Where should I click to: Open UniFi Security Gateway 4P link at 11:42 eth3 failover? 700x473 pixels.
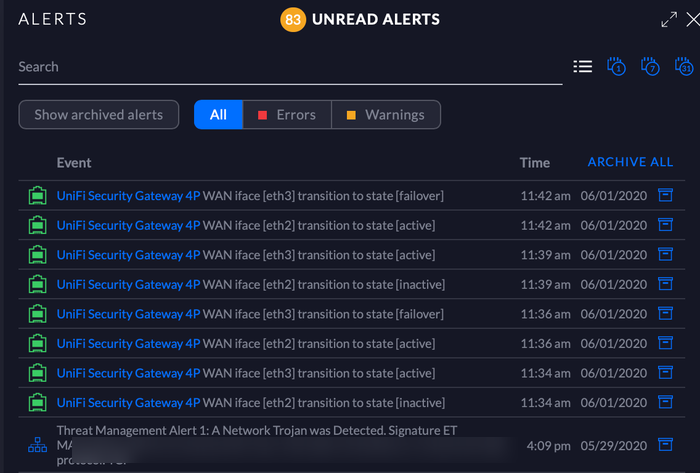pos(129,196)
